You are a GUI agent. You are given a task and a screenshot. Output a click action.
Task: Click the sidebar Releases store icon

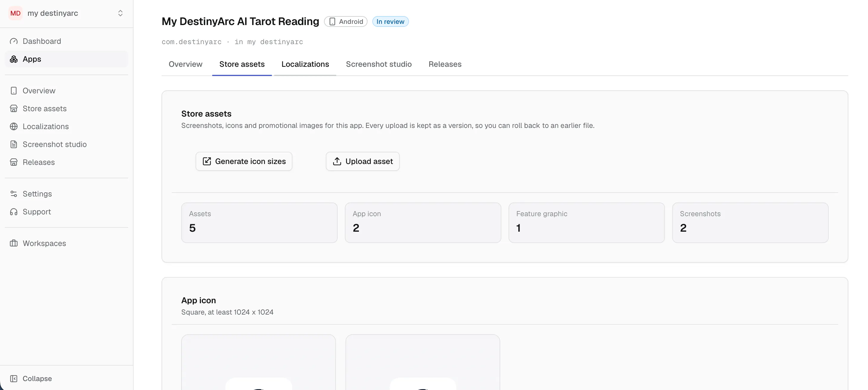click(14, 162)
